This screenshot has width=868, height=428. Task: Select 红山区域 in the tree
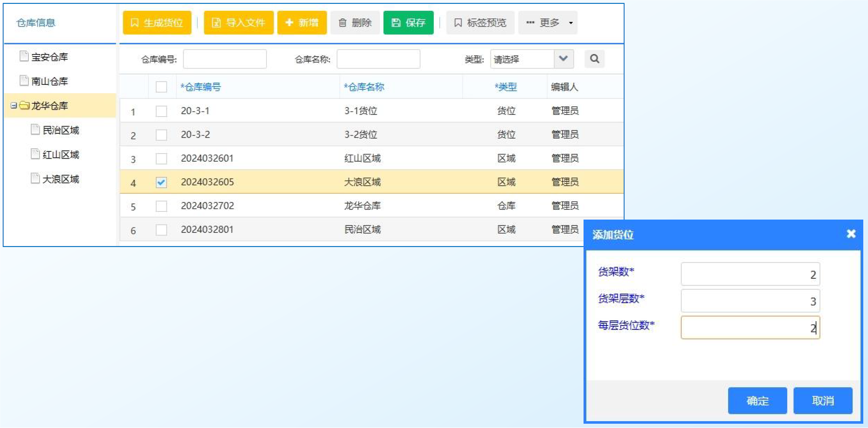tap(60, 154)
